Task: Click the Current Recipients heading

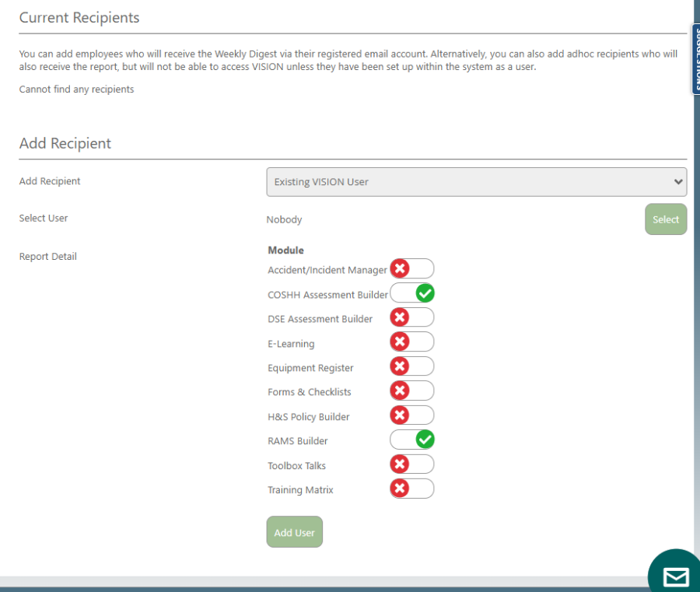Action: [x=79, y=17]
